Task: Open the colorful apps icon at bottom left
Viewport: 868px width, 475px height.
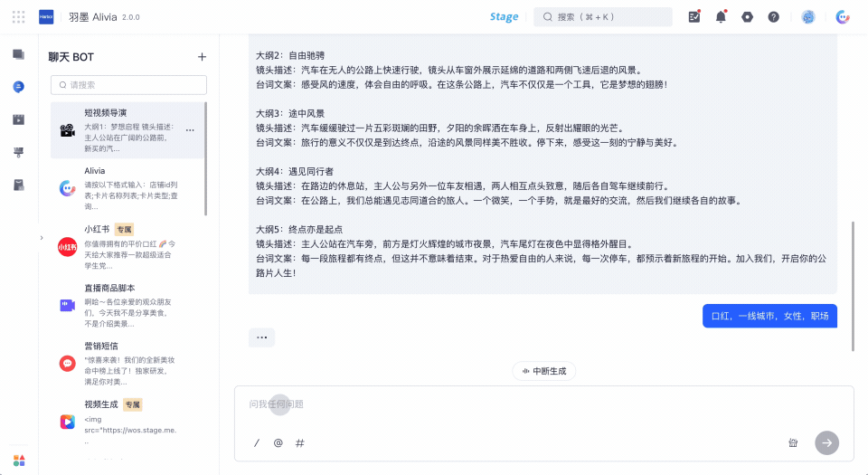Action: point(19,460)
